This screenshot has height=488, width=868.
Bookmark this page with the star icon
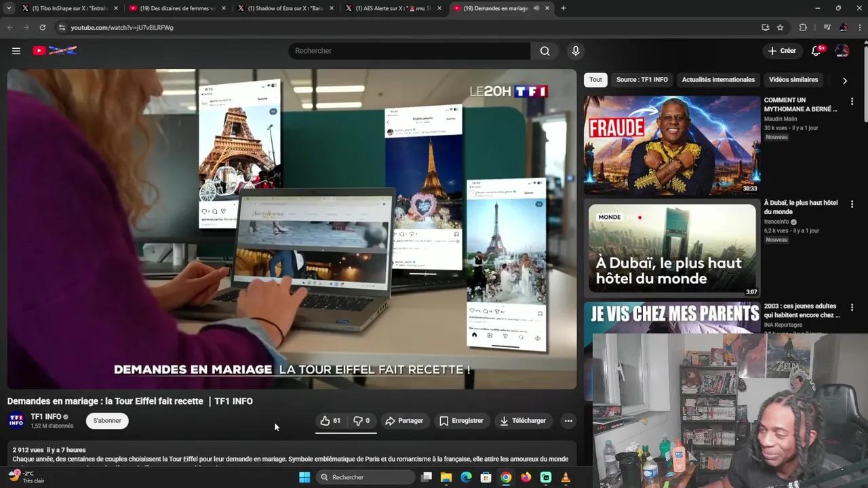[781, 27]
